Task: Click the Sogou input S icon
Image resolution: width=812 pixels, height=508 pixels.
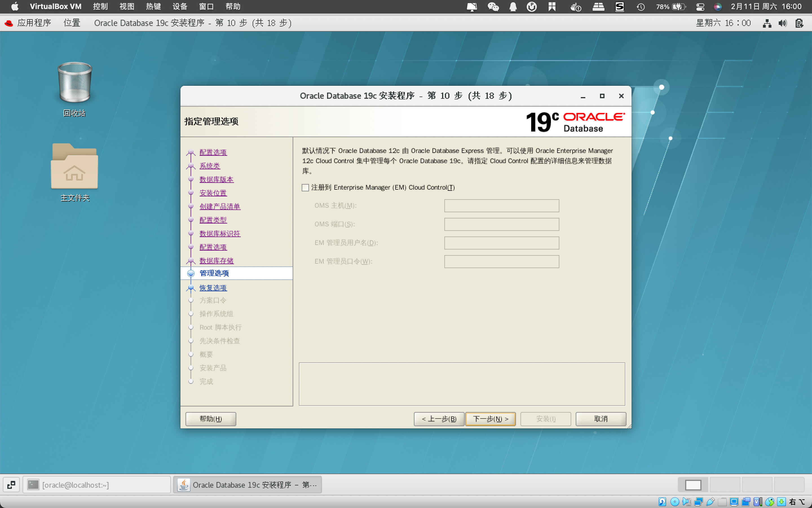Action: pos(619,7)
